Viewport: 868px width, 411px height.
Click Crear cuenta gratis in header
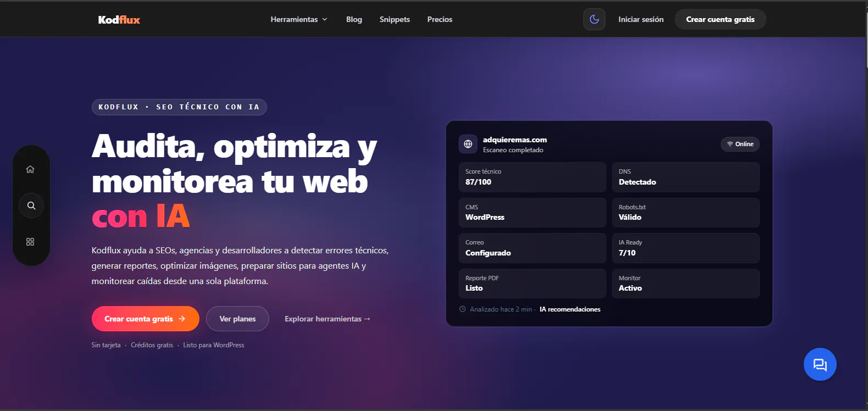click(720, 19)
